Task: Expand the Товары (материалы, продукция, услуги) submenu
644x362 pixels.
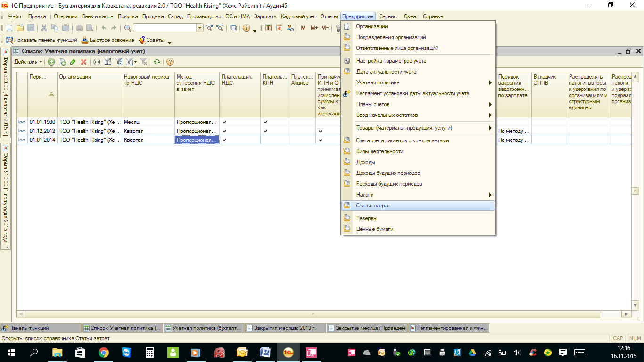Action: point(490,128)
